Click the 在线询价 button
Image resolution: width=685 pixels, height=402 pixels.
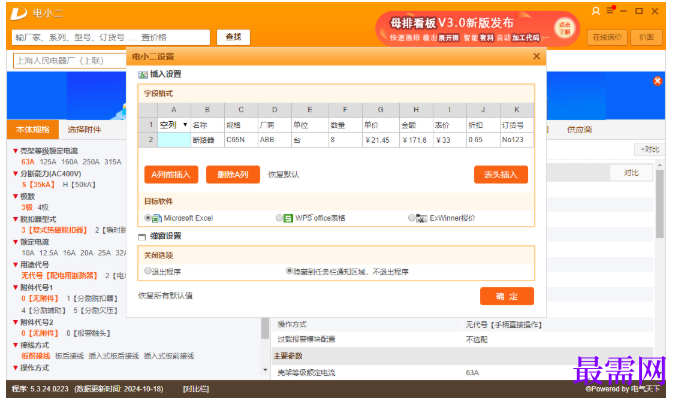click(607, 38)
